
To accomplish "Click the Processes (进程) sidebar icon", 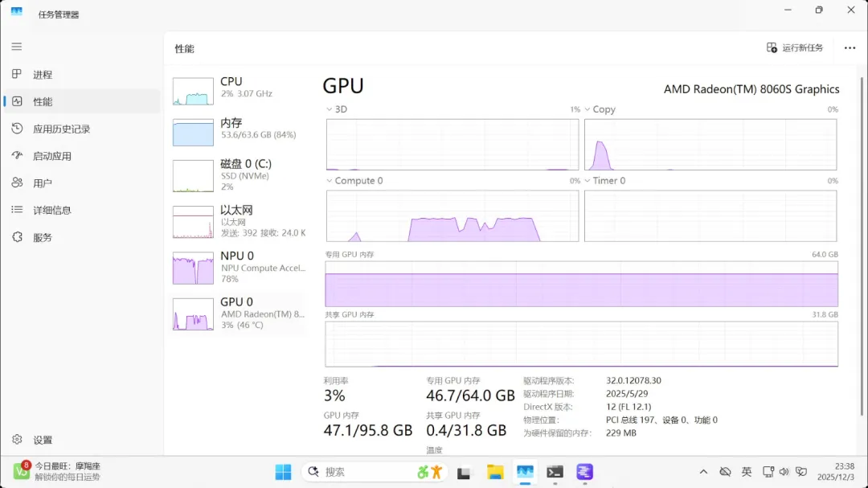I will point(17,75).
